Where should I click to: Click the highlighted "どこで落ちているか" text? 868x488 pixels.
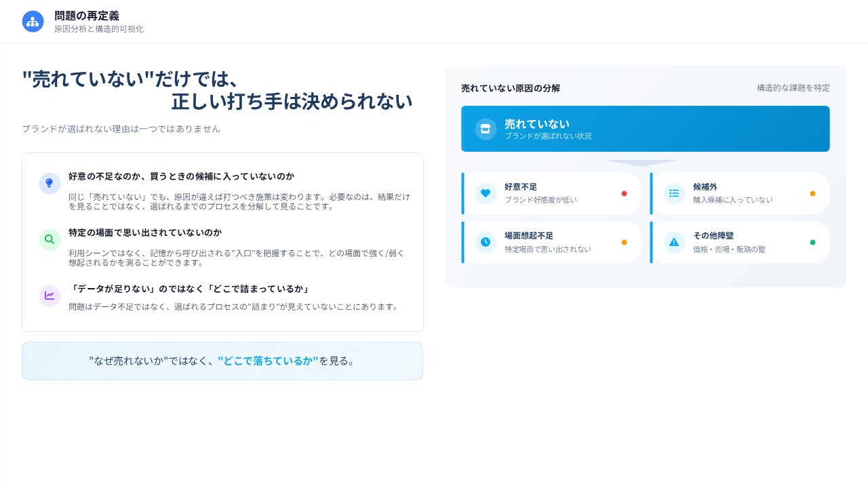click(268, 361)
